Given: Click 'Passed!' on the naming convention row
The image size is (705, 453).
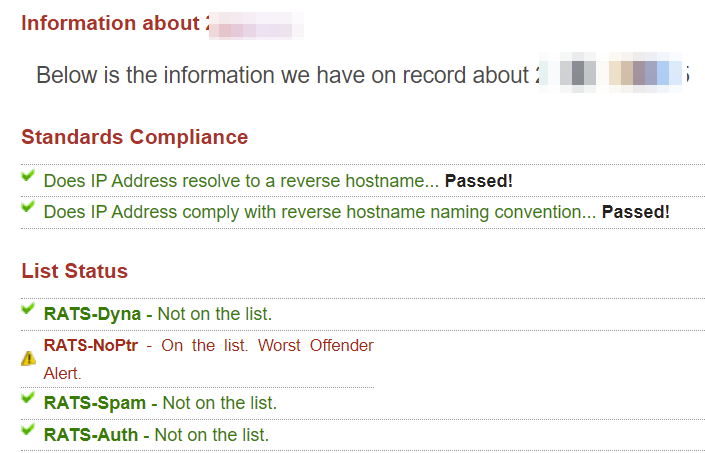Looking at the screenshot, I should tap(636, 212).
